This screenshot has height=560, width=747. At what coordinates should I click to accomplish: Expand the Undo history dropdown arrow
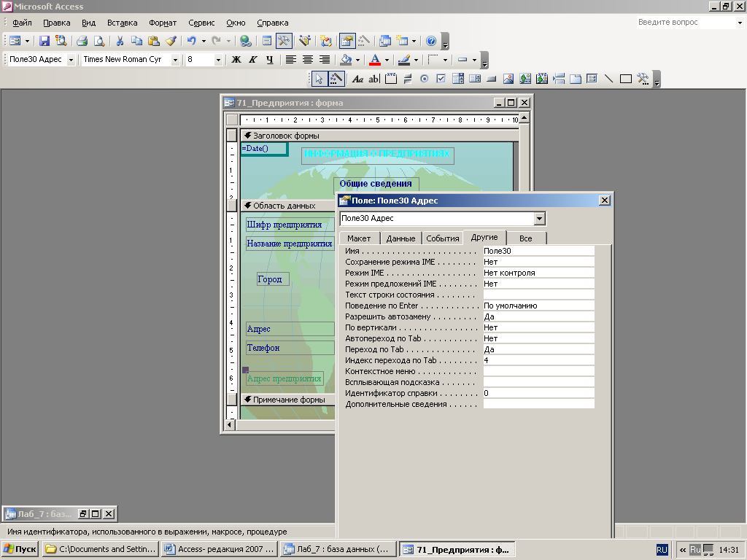(204, 41)
